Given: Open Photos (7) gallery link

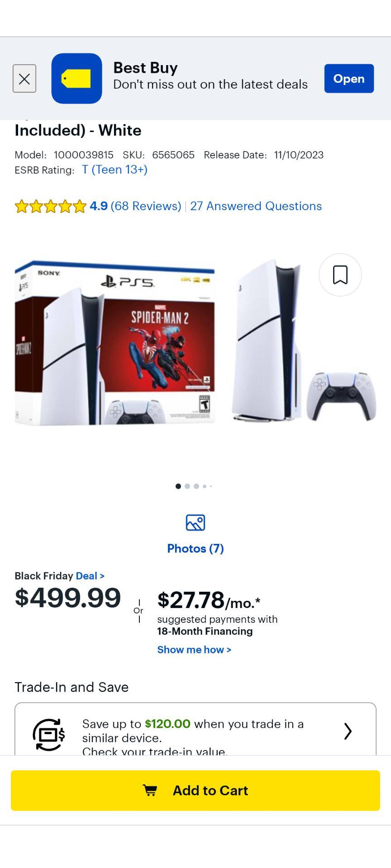Looking at the screenshot, I should [195, 548].
